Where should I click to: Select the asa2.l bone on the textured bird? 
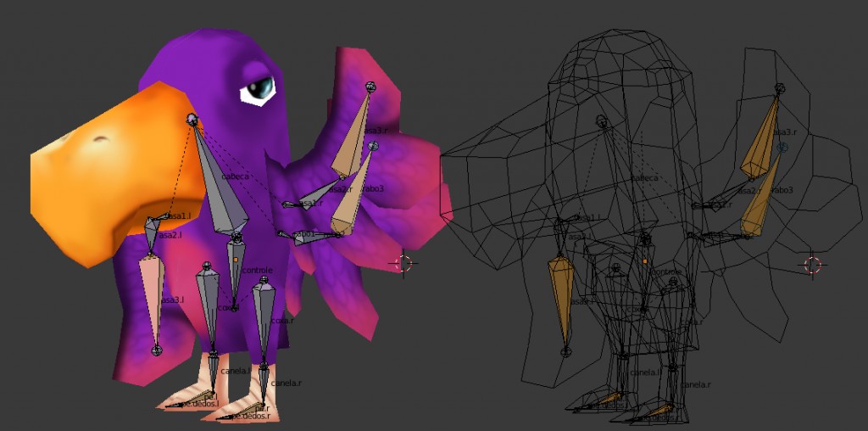pos(151,232)
